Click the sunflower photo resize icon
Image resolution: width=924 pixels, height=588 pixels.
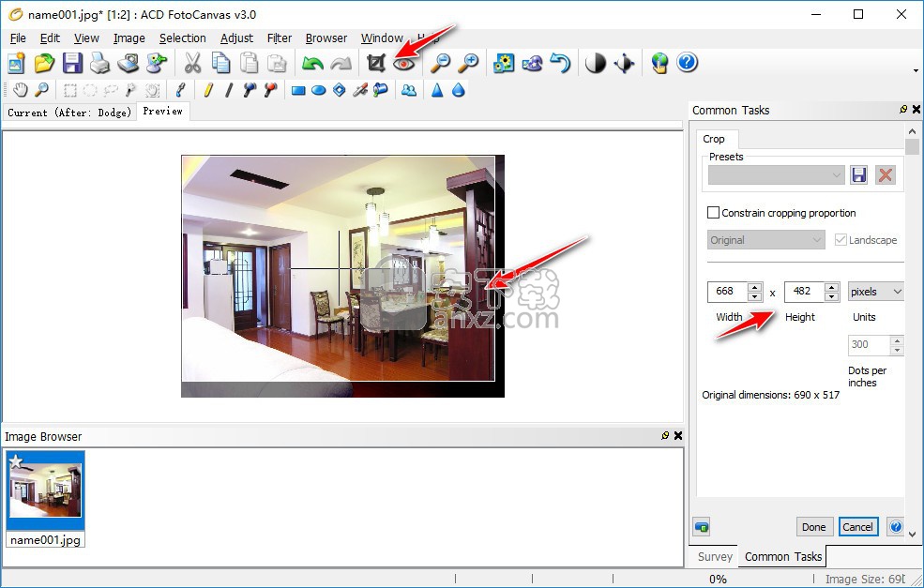point(504,63)
